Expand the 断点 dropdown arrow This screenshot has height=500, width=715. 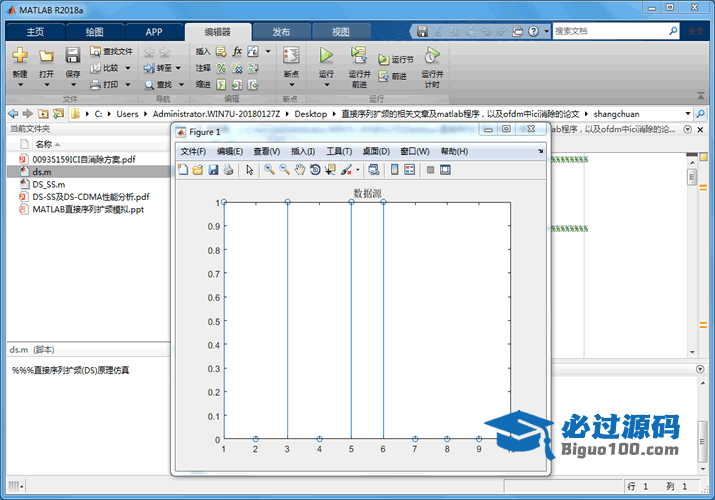291,85
